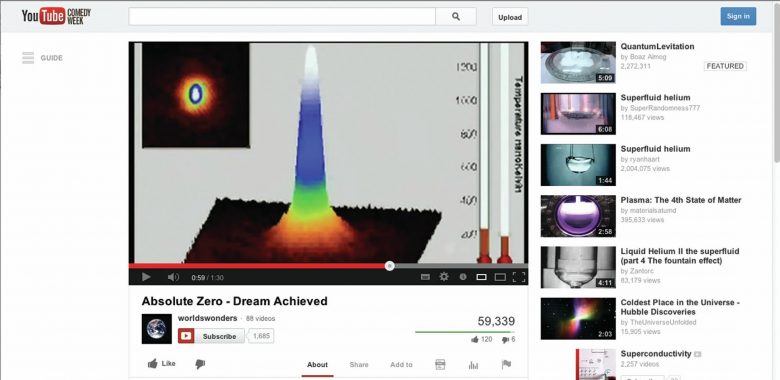
Task: Toggle captions button in the player
Action: [x=425, y=277]
